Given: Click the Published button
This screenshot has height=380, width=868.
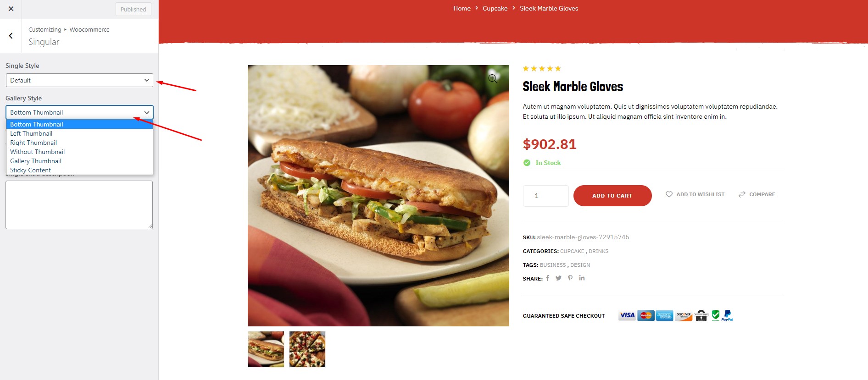Looking at the screenshot, I should pos(134,9).
